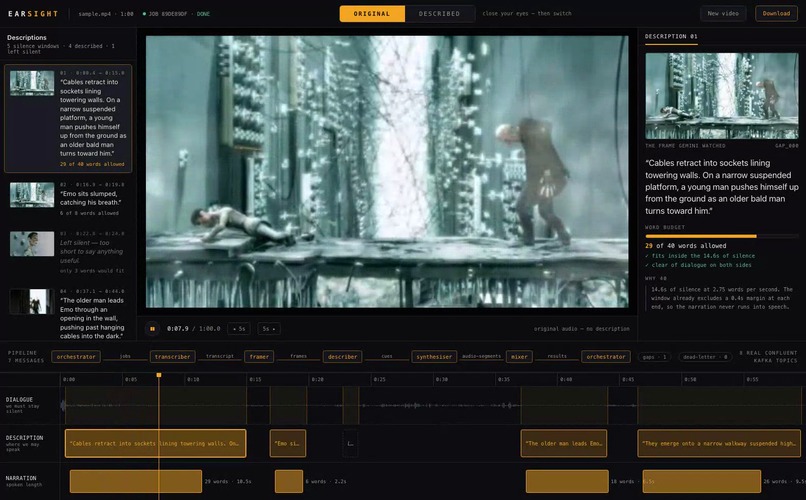
Task: Select the synthesiser pipeline node
Action: pyautogui.click(x=434, y=357)
